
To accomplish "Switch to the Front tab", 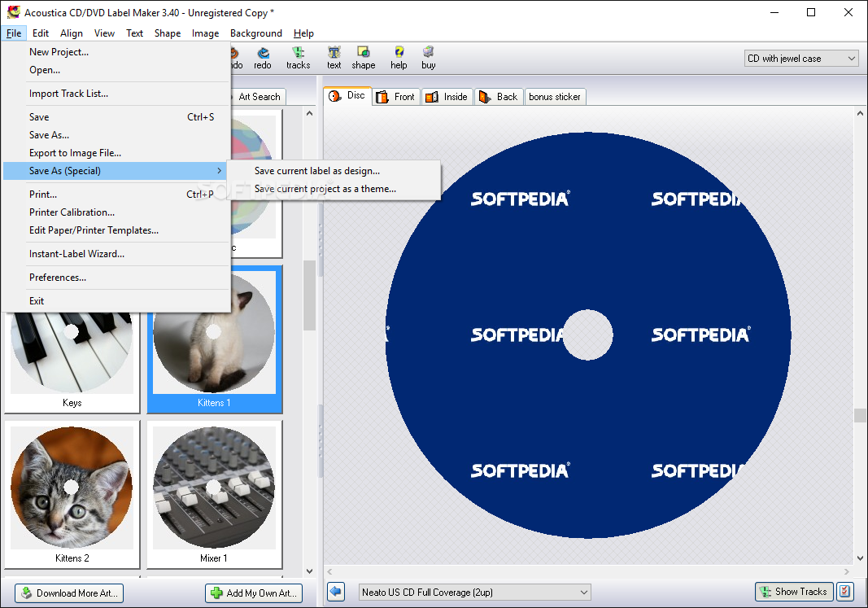I will coord(396,96).
